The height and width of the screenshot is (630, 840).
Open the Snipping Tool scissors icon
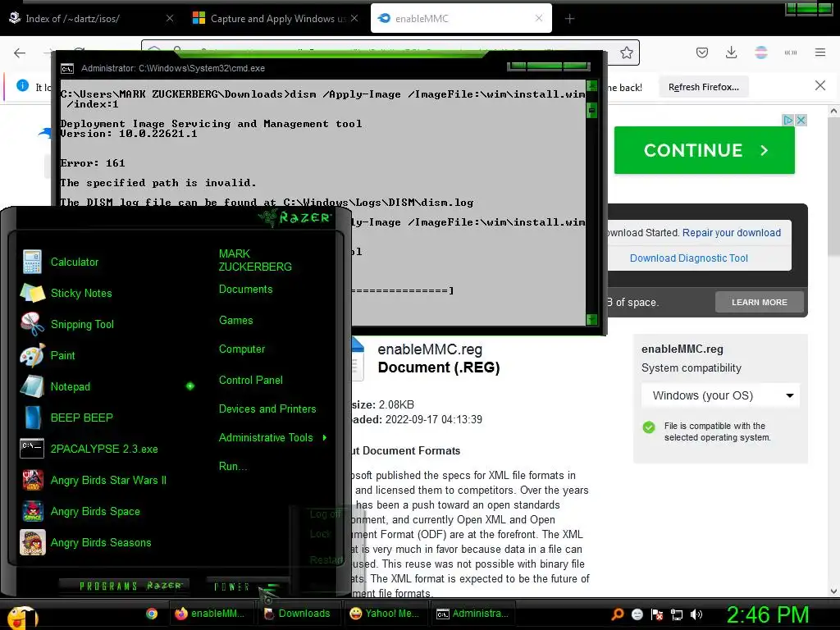[x=33, y=324]
